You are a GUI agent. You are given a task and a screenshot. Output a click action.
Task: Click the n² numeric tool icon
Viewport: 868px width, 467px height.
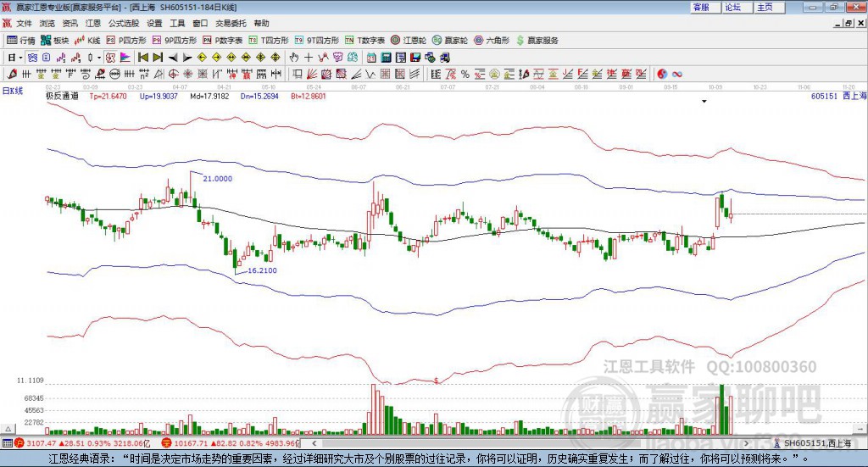[x=144, y=74]
